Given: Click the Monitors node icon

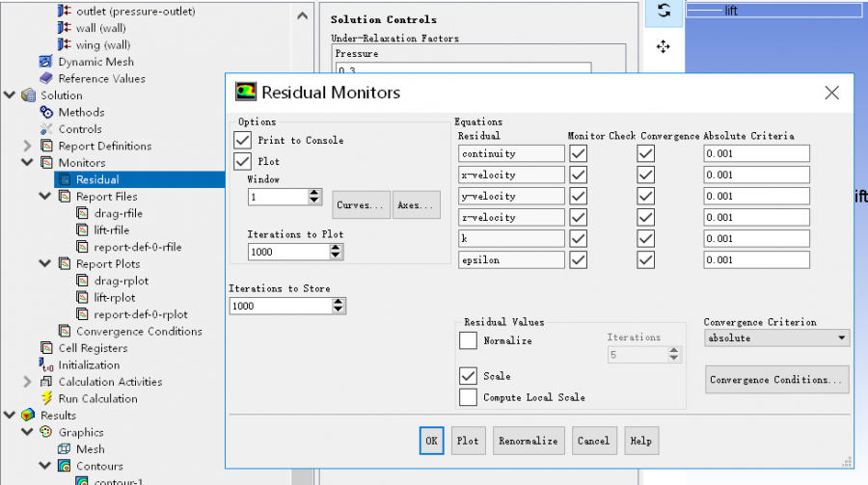Looking at the screenshot, I should tap(47, 163).
